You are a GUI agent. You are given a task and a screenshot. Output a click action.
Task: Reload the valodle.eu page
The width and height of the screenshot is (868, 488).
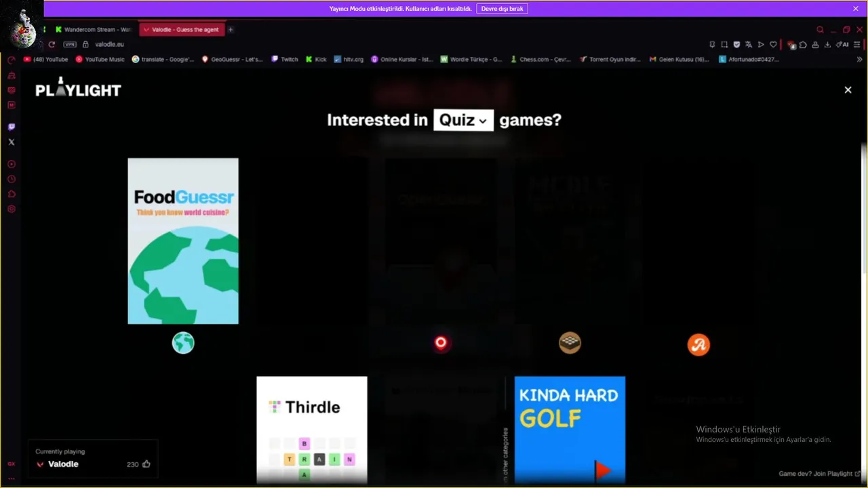click(52, 44)
